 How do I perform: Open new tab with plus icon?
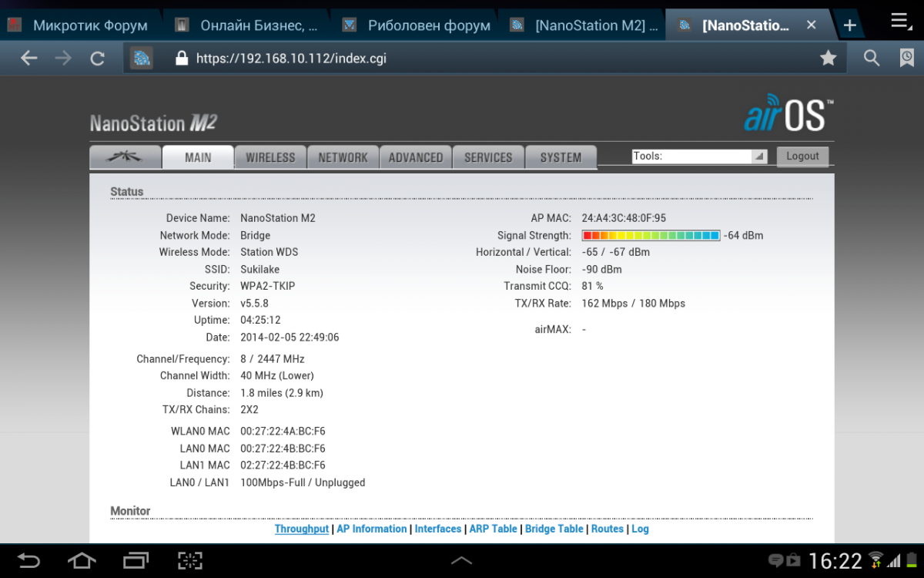tap(849, 25)
